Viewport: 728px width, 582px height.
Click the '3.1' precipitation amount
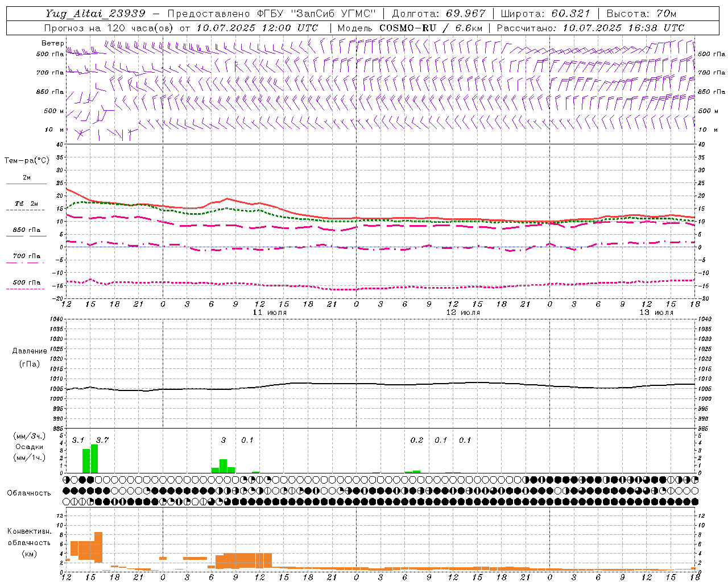coord(78,440)
